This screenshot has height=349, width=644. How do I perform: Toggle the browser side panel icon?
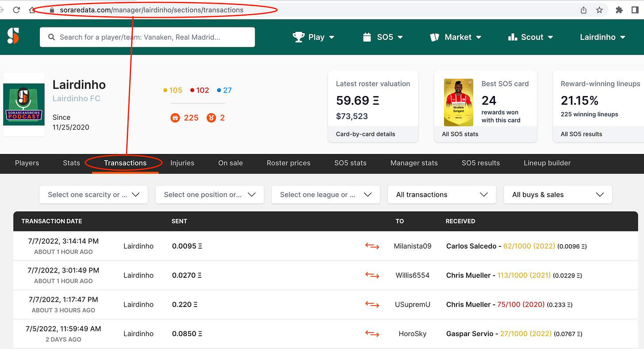click(635, 10)
